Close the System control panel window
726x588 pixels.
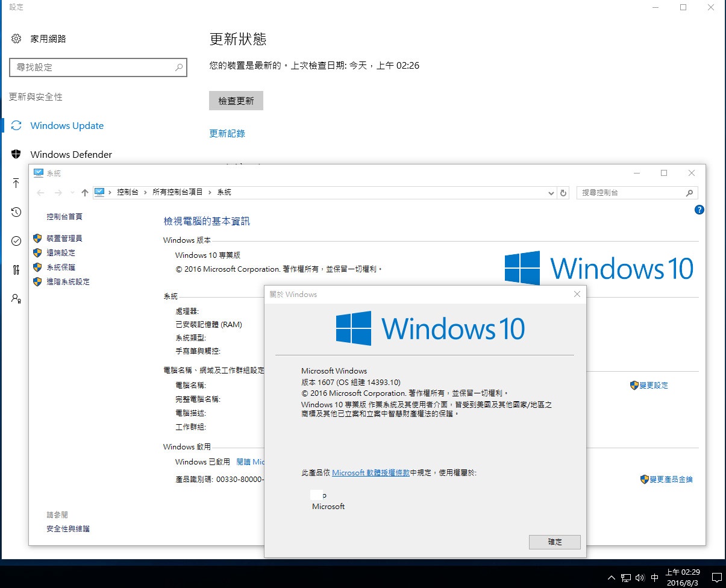point(692,173)
